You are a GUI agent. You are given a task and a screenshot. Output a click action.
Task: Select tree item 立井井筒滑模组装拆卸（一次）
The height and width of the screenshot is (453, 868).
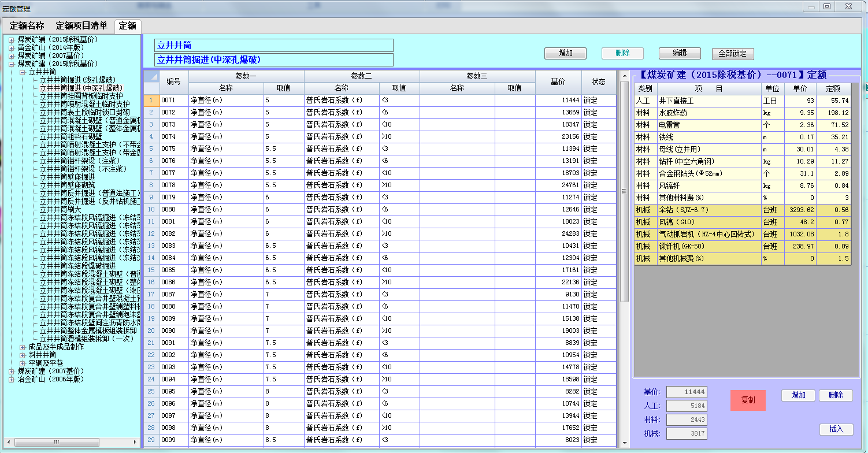point(87,339)
